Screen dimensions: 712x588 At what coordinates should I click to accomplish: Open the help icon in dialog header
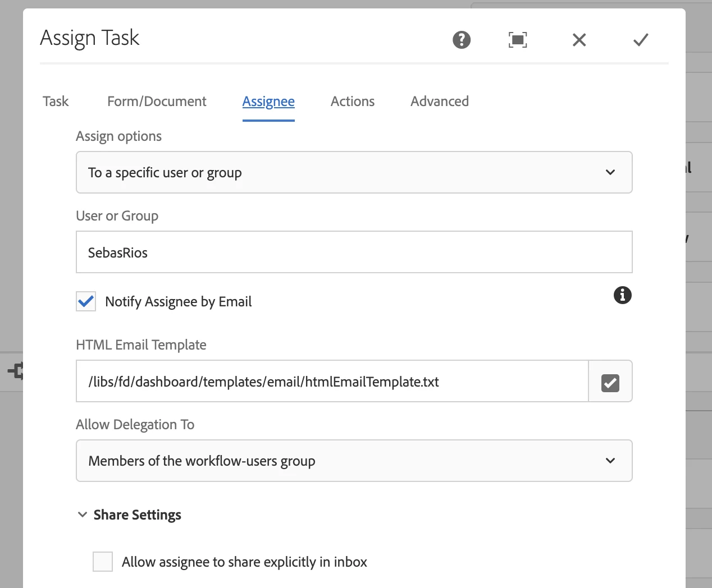pyautogui.click(x=462, y=40)
